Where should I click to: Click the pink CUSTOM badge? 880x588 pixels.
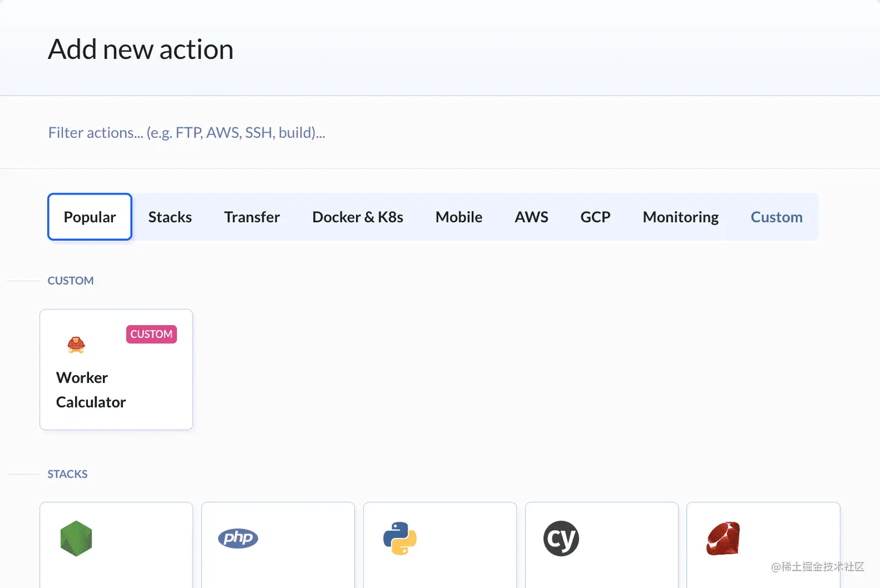tap(151, 334)
